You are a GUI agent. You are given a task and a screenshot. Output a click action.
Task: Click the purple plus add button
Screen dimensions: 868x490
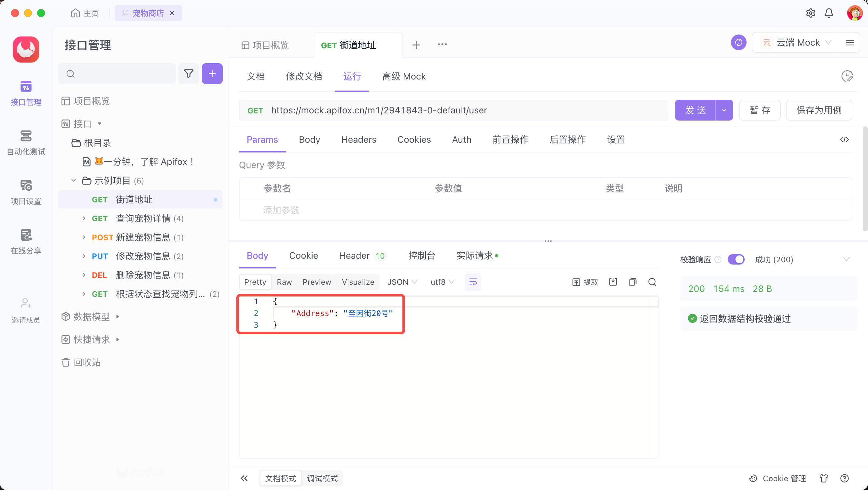click(212, 74)
